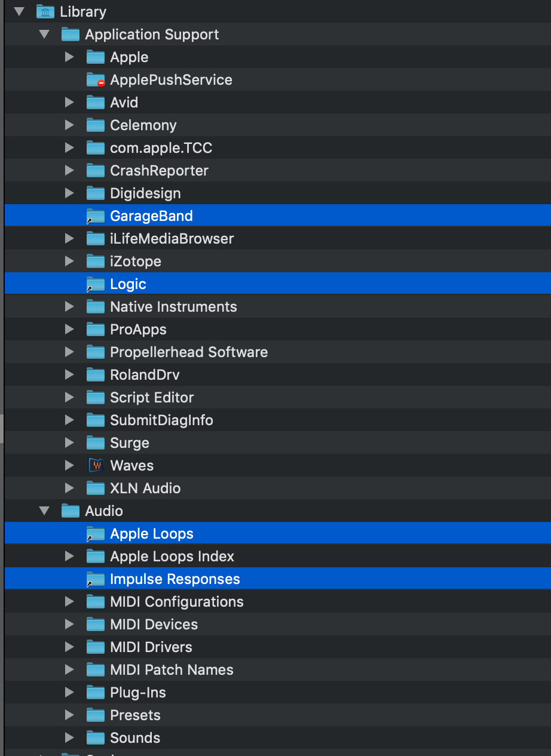Screen dimensions: 551x756
Task: Select the CrashReporter folder name
Action: click(x=159, y=171)
